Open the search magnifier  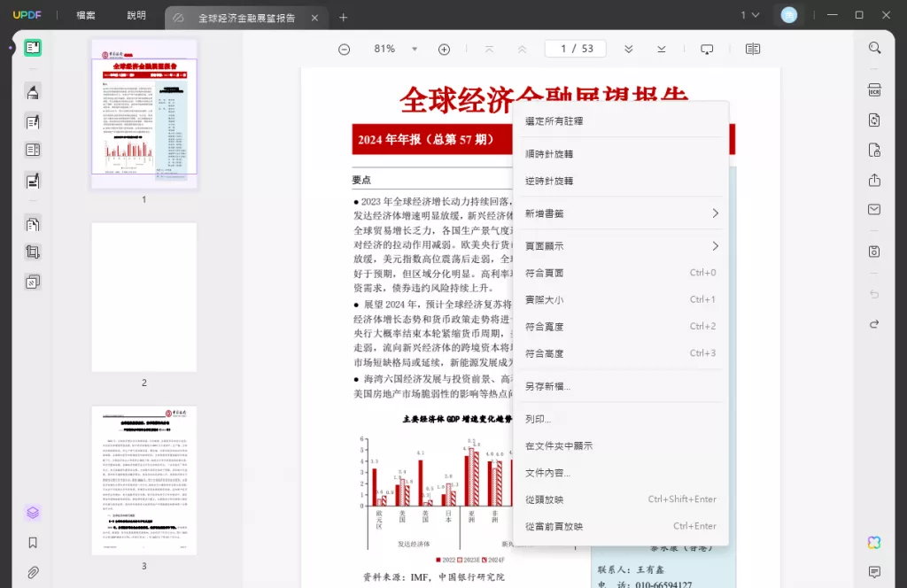click(874, 48)
